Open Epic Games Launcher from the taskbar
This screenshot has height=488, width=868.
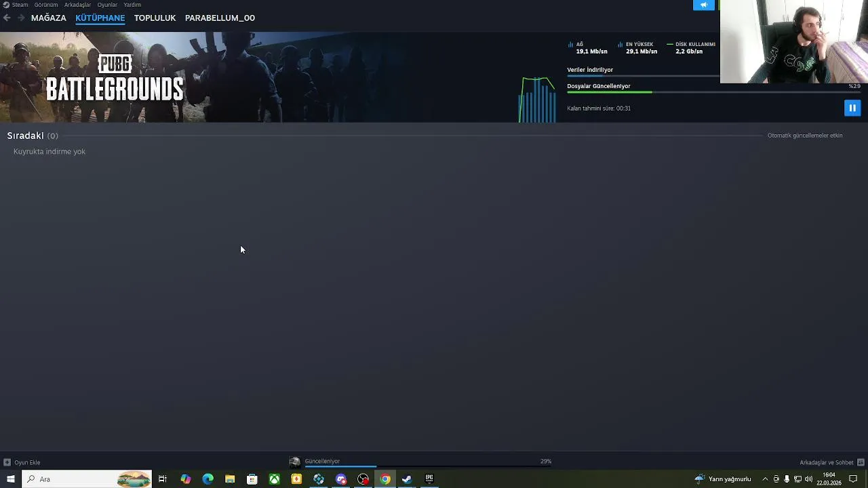(429, 479)
